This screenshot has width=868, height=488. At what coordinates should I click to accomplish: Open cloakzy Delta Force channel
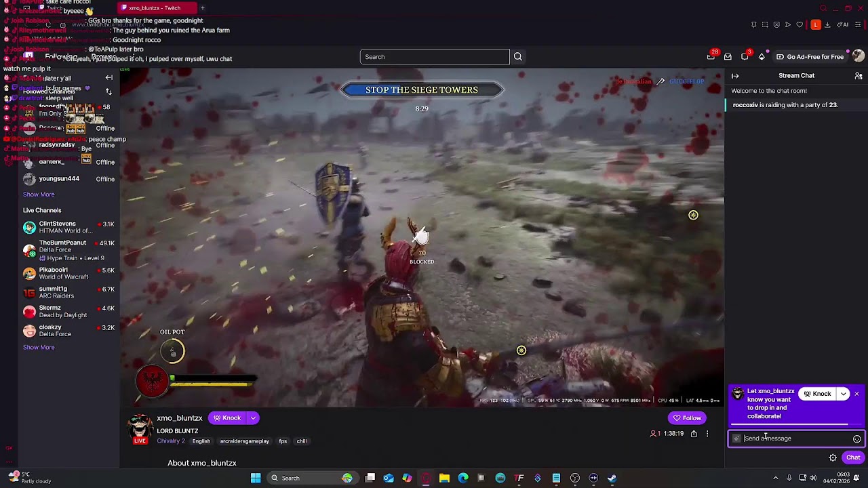pos(68,330)
